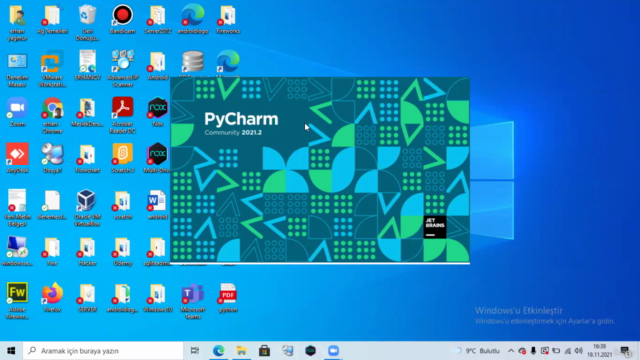Open the Windows10 folder

tap(158, 298)
